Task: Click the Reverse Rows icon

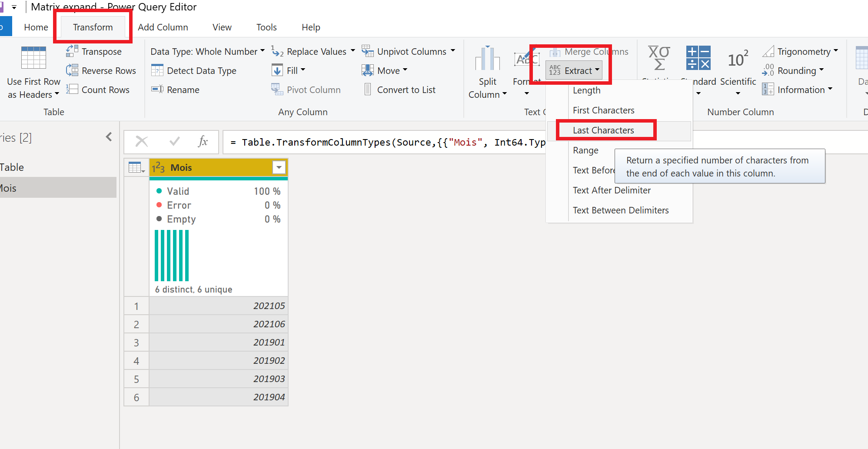Action: (x=72, y=70)
